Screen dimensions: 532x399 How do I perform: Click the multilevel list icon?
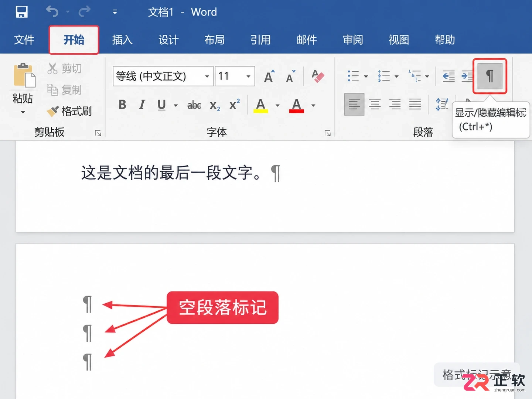coord(415,76)
